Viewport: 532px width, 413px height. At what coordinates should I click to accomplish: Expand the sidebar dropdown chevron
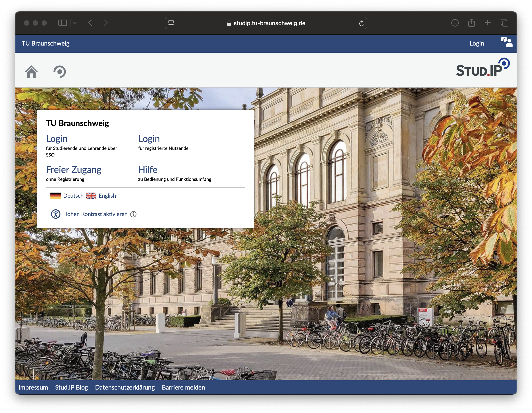pos(75,23)
